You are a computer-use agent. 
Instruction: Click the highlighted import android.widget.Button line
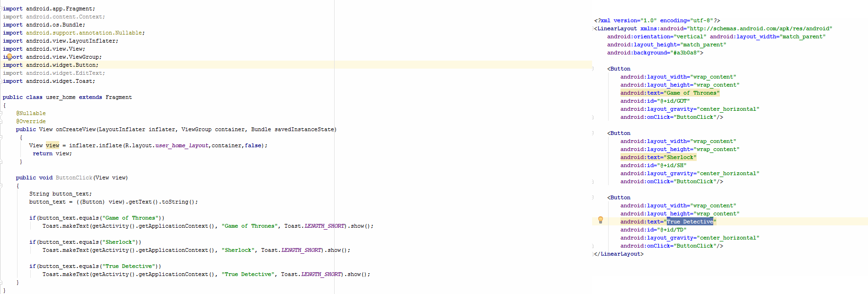coord(51,65)
